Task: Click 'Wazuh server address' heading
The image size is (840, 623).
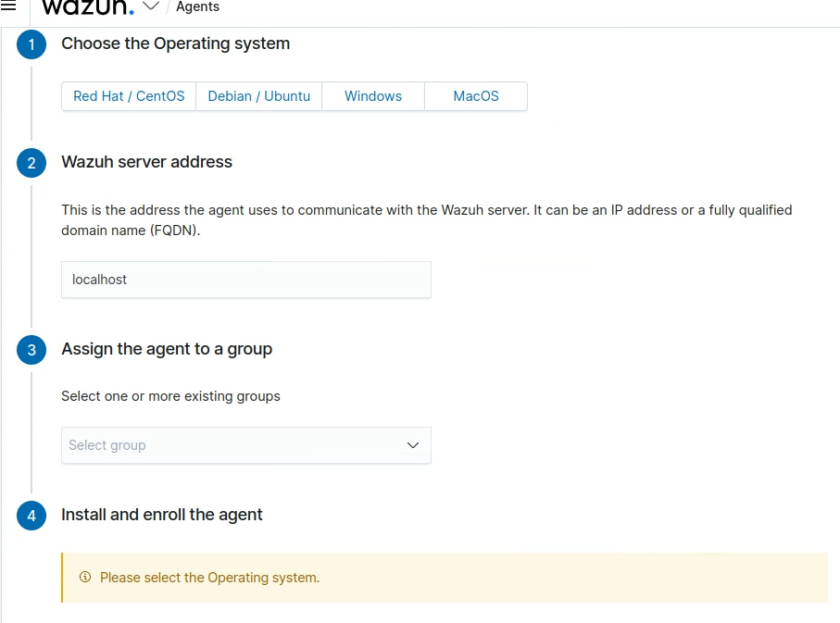Action: click(146, 162)
